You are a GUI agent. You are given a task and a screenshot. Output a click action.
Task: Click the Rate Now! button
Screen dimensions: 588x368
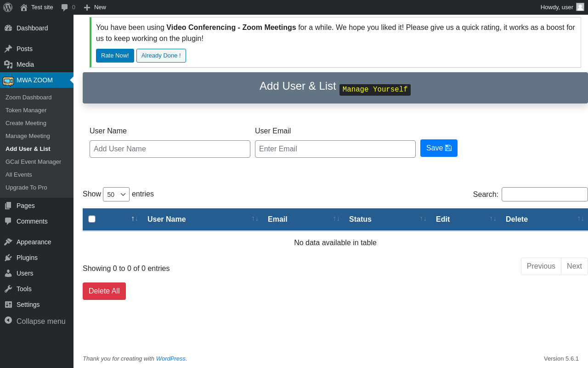(x=115, y=56)
